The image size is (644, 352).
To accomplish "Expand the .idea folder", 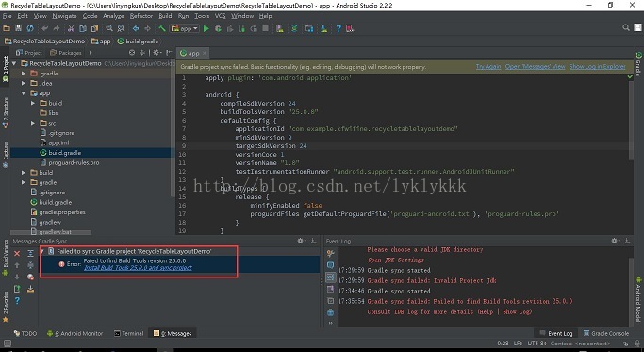I will click(24, 83).
